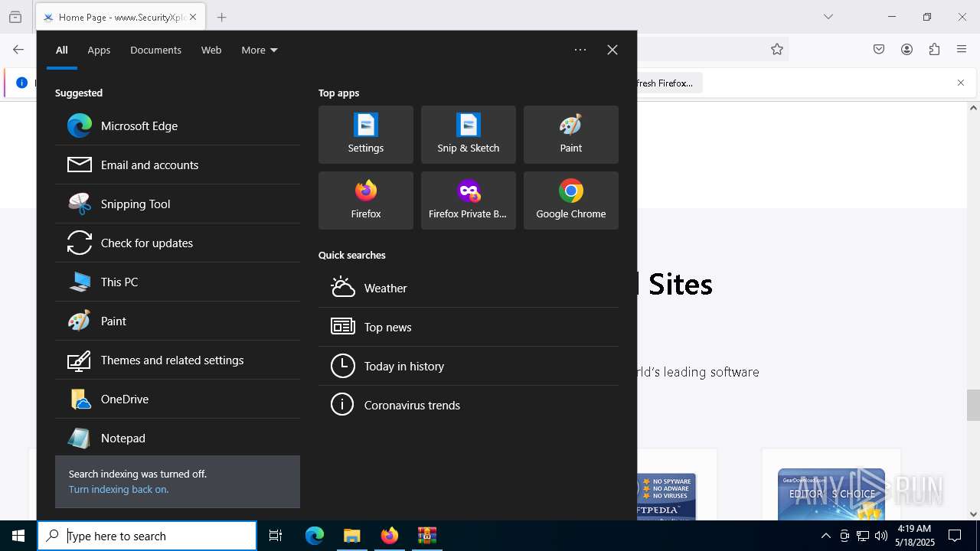Select the Home Page tab
This screenshot has width=980, height=551.
(120, 17)
